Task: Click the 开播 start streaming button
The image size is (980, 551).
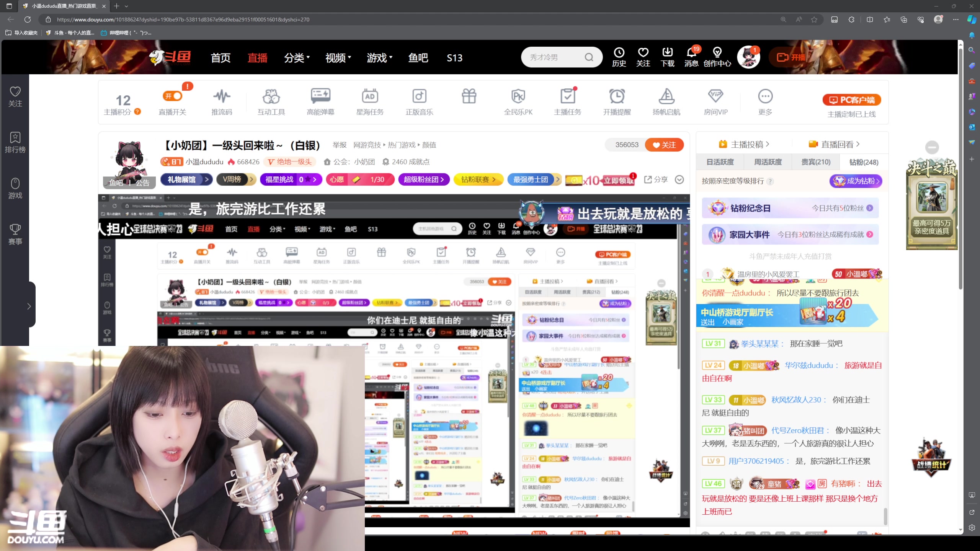Action: click(x=791, y=57)
